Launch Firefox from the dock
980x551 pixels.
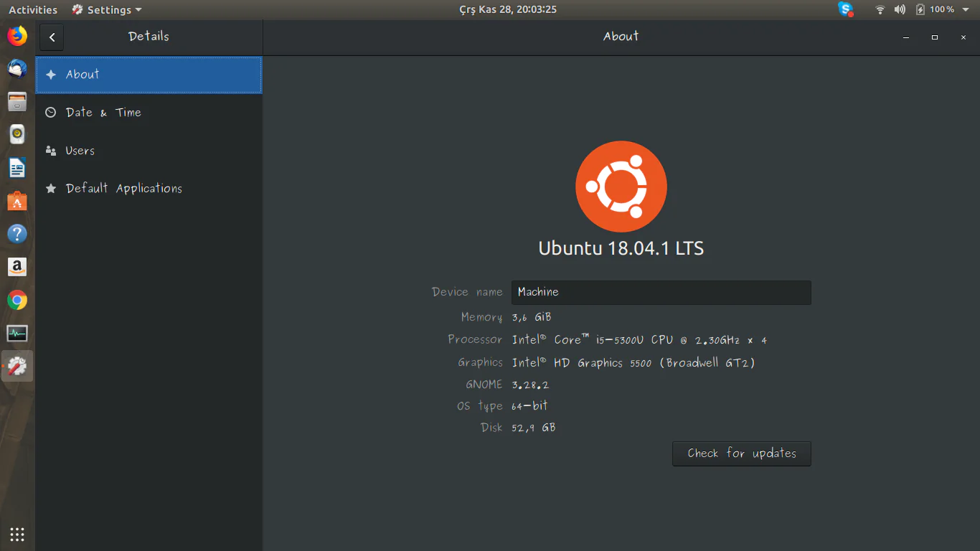(17, 36)
